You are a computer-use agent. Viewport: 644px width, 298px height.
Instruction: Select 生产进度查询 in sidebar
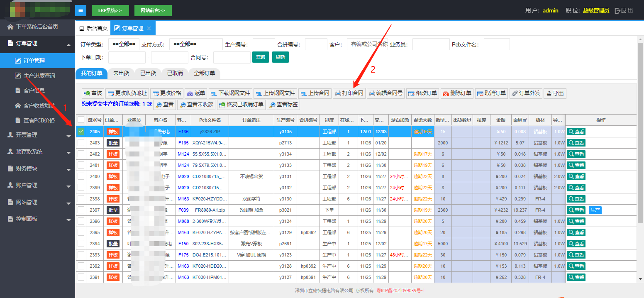point(39,76)
